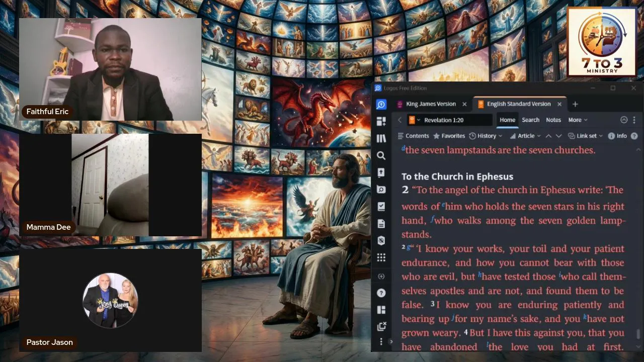Open the Link set dropdown
The height and width of the screenshot is (362, 644).
585,136
